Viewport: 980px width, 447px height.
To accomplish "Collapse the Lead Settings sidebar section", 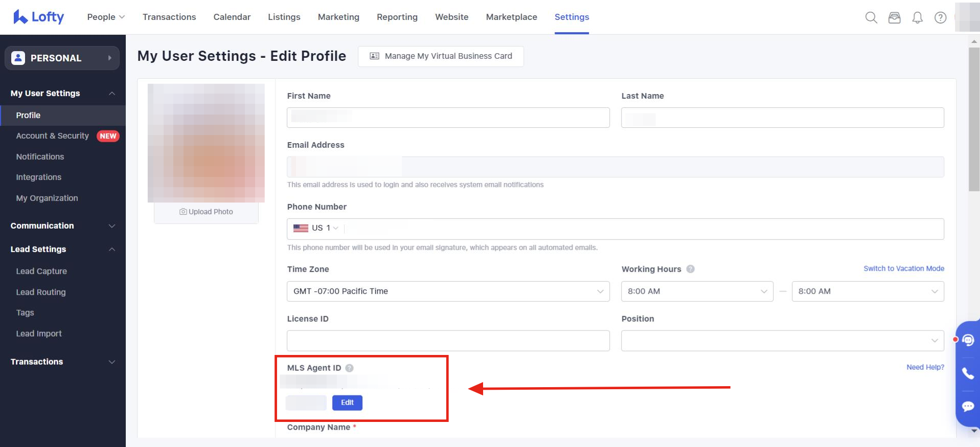I will tap(62, 249).
